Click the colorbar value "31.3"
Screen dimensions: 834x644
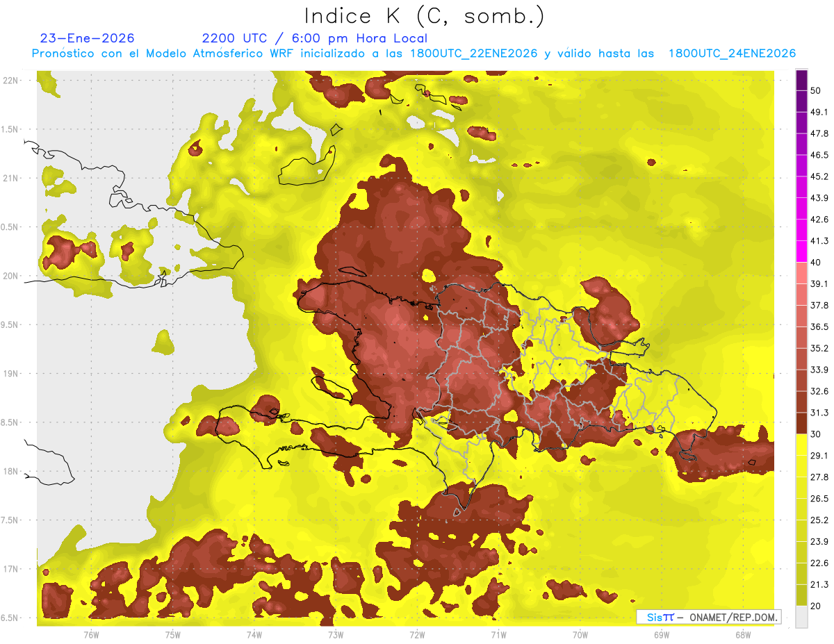coord(819,413)
